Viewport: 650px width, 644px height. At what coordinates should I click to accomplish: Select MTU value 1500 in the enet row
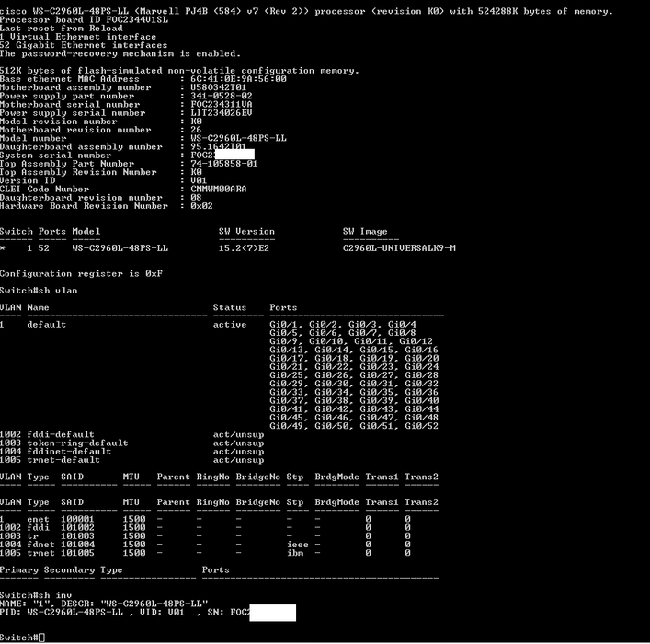134,519
